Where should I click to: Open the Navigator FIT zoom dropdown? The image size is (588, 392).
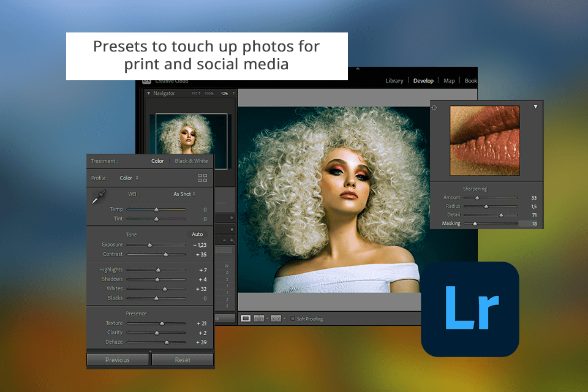tap(196, 93)
